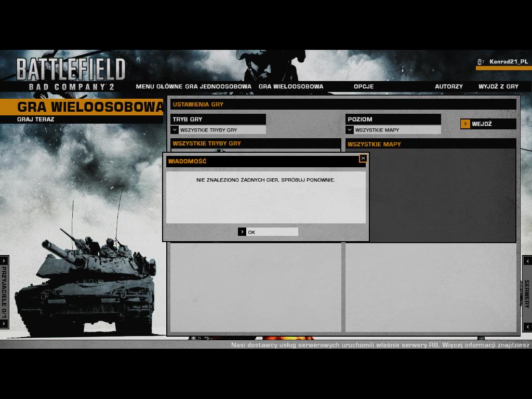Open the Opcje menu
532x399 pixels.
point(364,87)
